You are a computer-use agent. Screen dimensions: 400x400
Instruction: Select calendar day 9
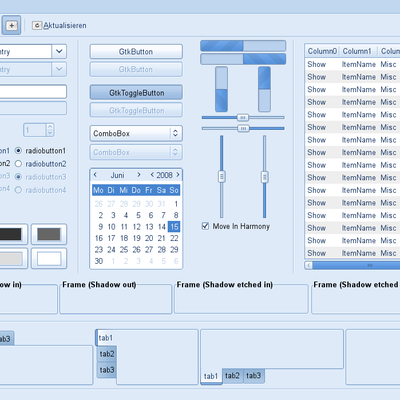tap(100, 227)
